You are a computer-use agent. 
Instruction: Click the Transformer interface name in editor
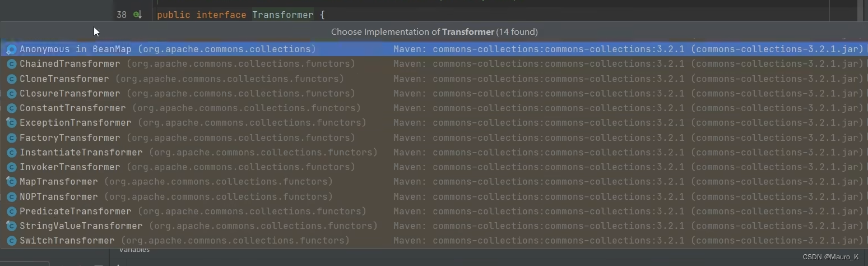(x=282, y=15)
